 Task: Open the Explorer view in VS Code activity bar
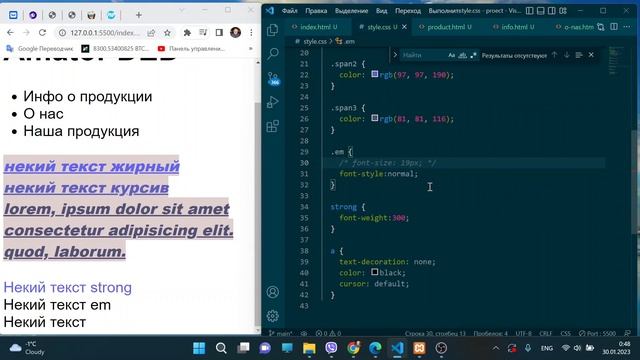[273, 30]
